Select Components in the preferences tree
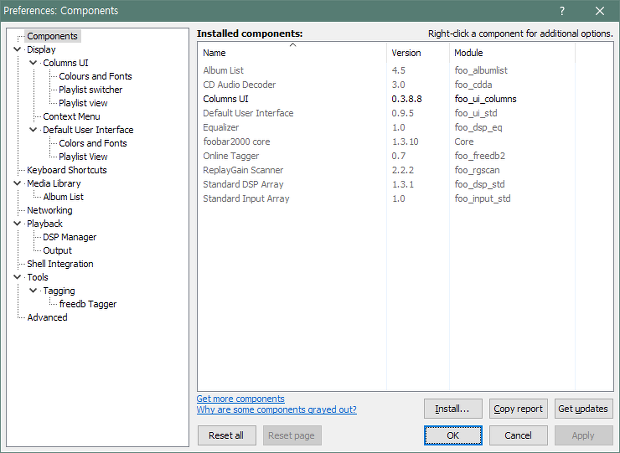The width and height of the screenshot is (620, 453). (x=52, y=36)
